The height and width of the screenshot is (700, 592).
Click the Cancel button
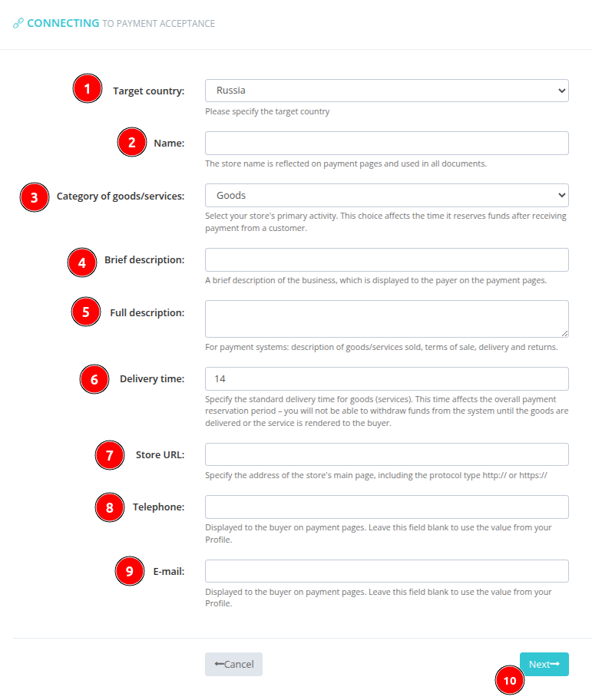coord(233,664)
